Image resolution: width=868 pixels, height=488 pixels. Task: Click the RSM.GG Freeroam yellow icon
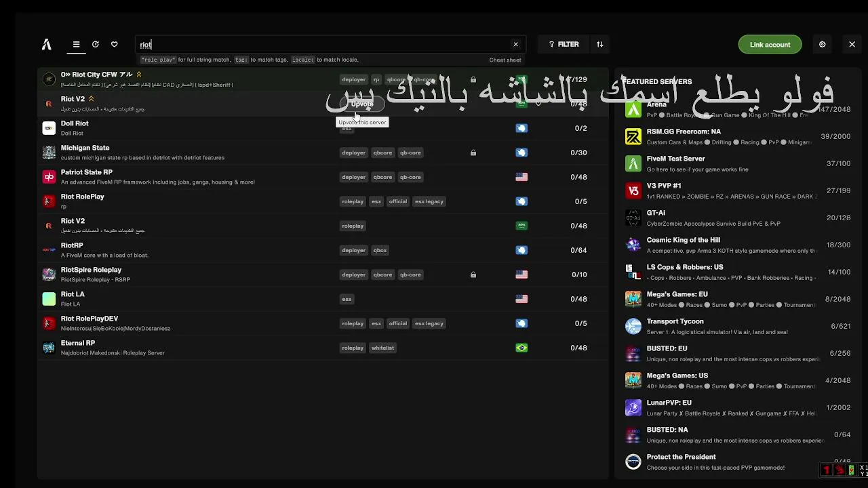633,137
